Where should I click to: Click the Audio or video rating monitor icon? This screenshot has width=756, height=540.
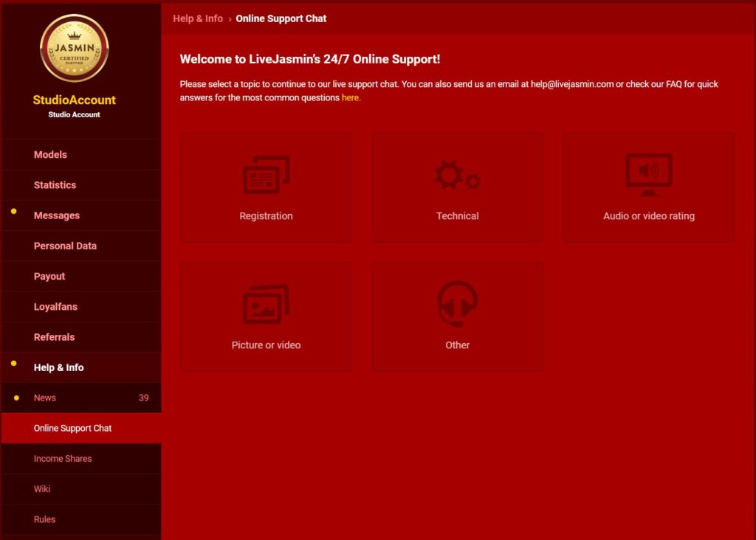(x=649, y=174)
